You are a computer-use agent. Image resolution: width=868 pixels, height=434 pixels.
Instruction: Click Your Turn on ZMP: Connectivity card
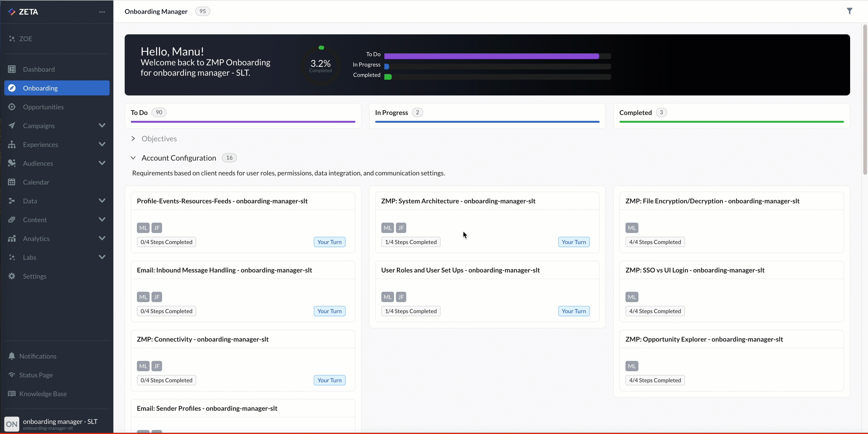click(329, 380)
